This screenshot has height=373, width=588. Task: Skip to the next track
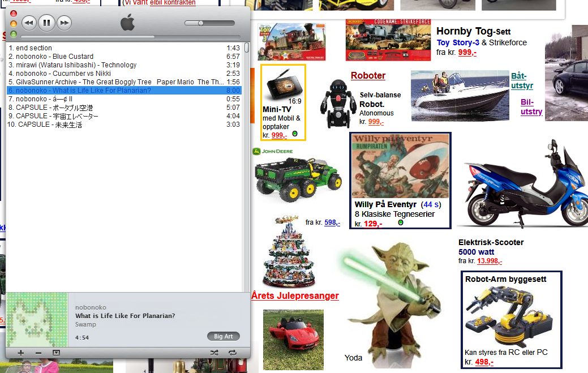pos(65,23)
